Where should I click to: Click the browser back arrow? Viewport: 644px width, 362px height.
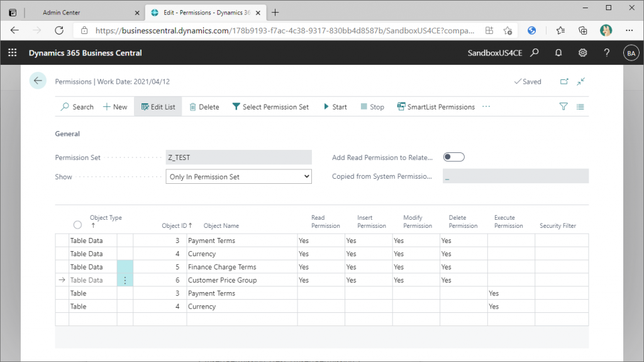click(x=15, y=30)
